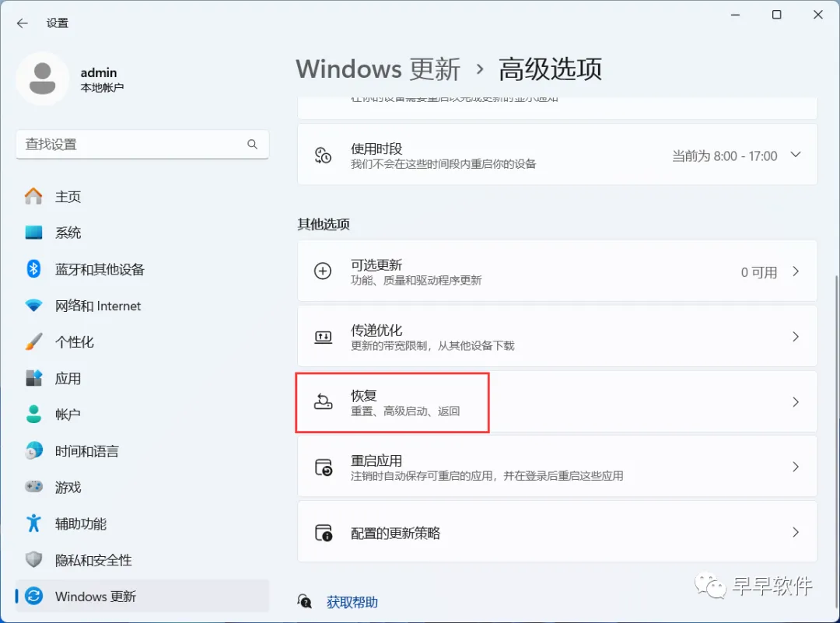Click the 可选更新 plus circle icon
Screen dimensions: 840x623
tap(323, 271)
